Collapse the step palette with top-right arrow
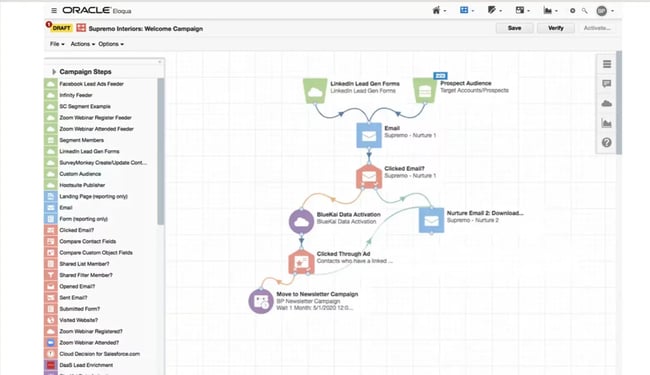650x375 pixels. pyautogui.click(x=160, y=62)
